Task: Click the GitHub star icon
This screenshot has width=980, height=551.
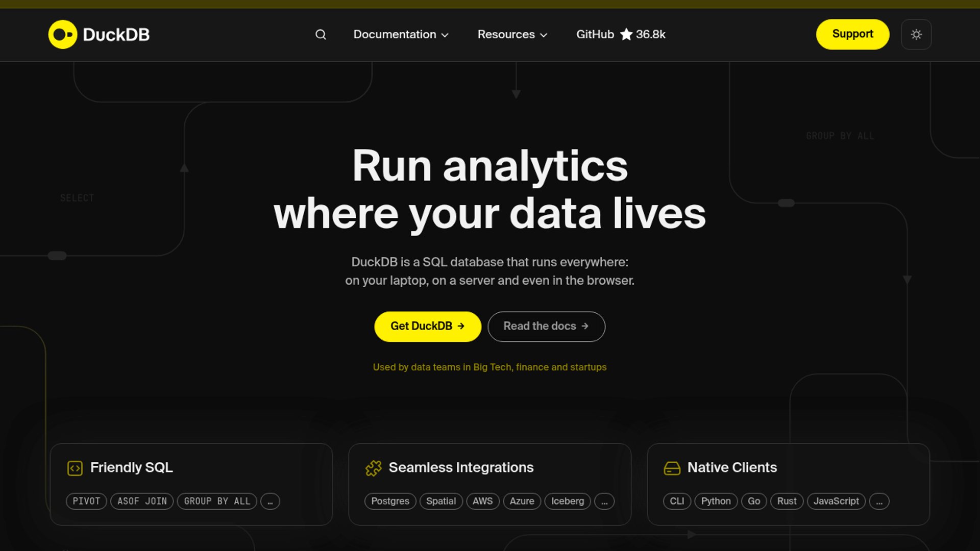Action: click(626, 35)
